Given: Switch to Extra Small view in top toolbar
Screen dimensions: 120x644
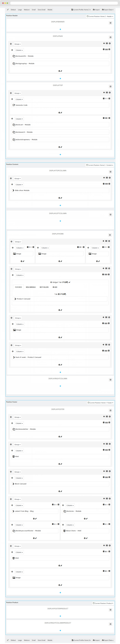Looking at the screenshot, I should [42, 10].
